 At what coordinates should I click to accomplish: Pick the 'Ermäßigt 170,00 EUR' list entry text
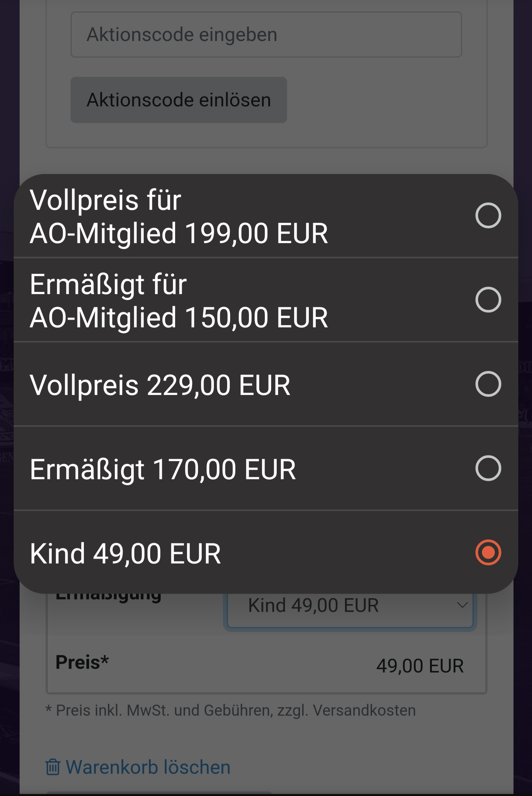[163, 469]
